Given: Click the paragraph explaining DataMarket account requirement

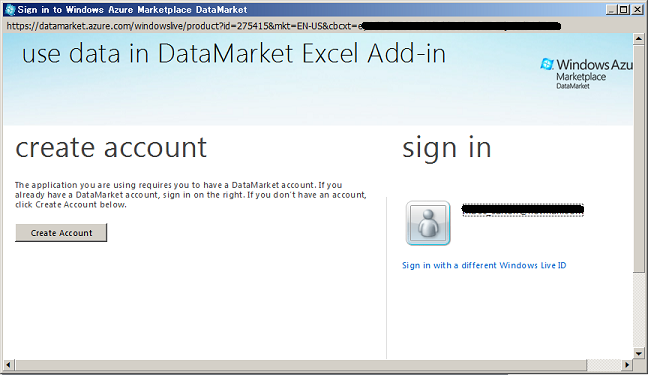Looking at the screenshot, I should (x=191, y=195).
